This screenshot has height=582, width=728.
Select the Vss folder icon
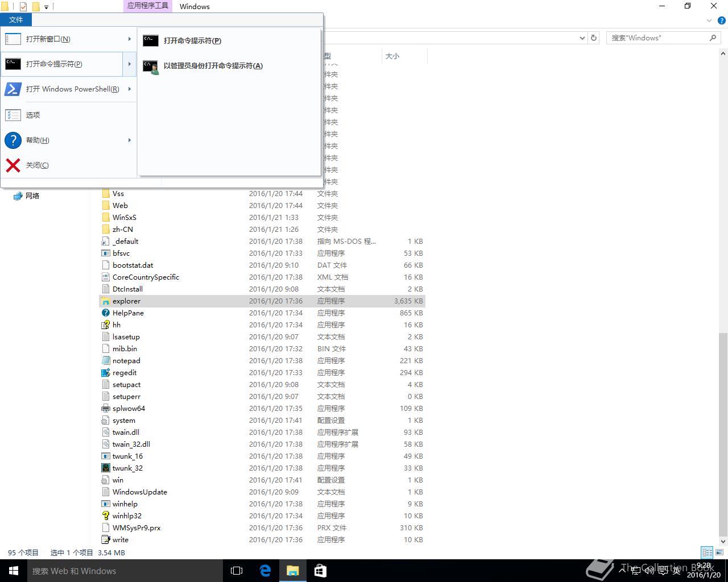click(x=105, y=194)
